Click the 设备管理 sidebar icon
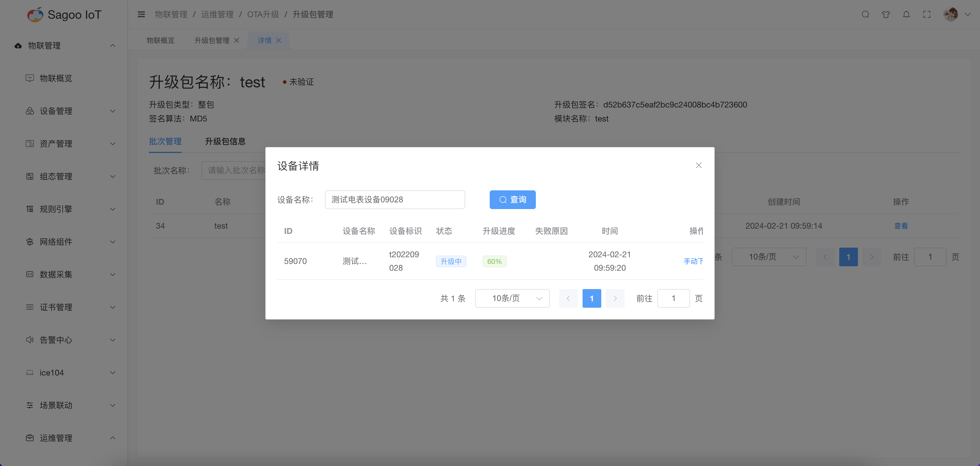This screenshot has width=980, height=466. point(30,111)
